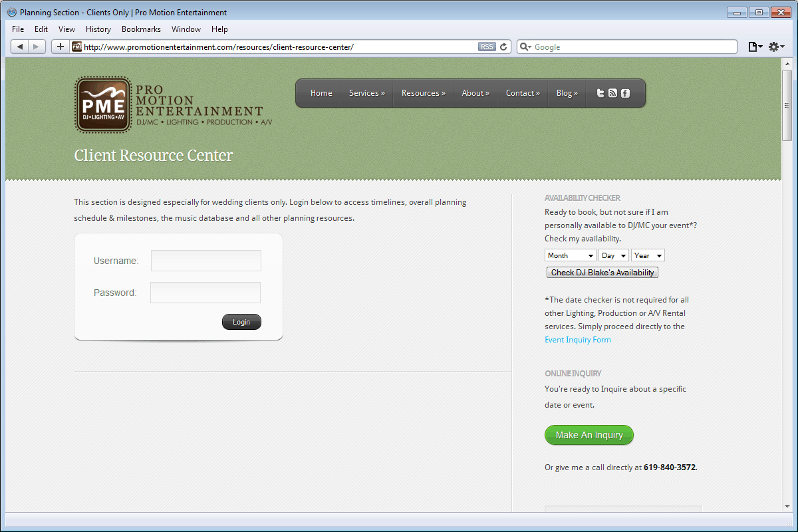Image resolution: width=798 pixels, height=532 pixels.
Task: Expand the Day dropdown
Action: [613, 255]
